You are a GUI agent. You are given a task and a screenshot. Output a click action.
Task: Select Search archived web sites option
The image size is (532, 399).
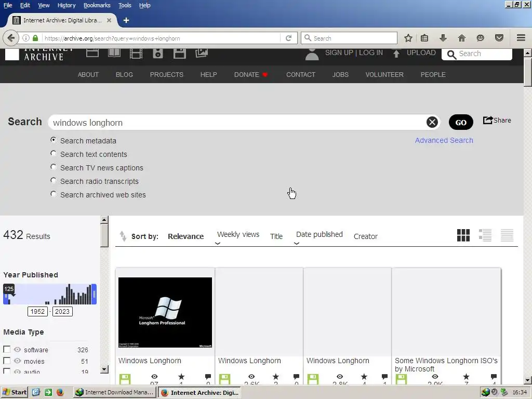[54, 194]
